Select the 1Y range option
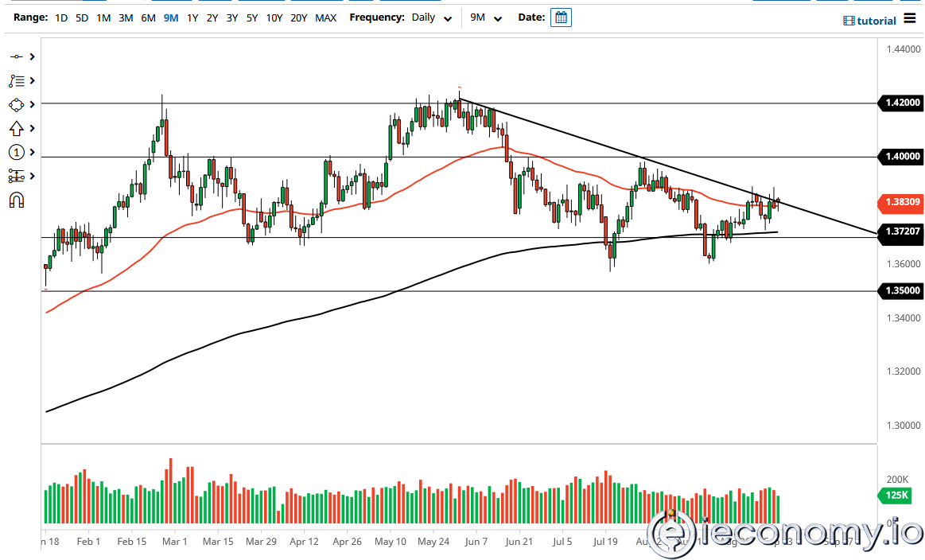 (192, 17)
